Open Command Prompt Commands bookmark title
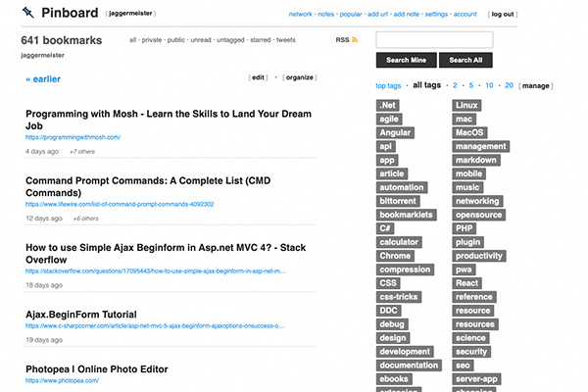 tap(148, 186)
